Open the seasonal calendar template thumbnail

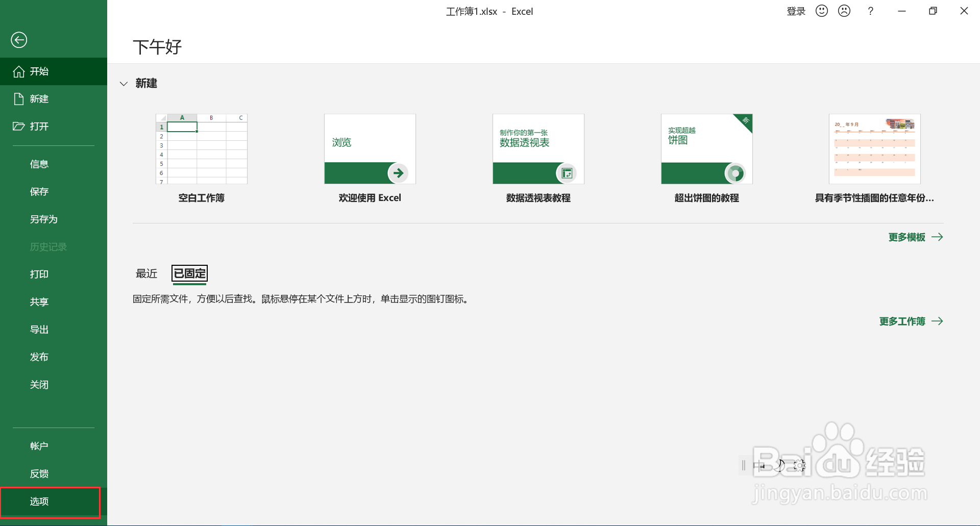[x=875, y=149]
